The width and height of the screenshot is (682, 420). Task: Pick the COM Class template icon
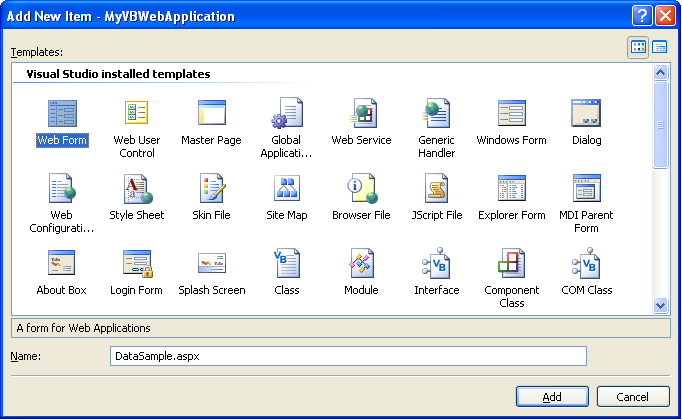(x=587, y=264)
